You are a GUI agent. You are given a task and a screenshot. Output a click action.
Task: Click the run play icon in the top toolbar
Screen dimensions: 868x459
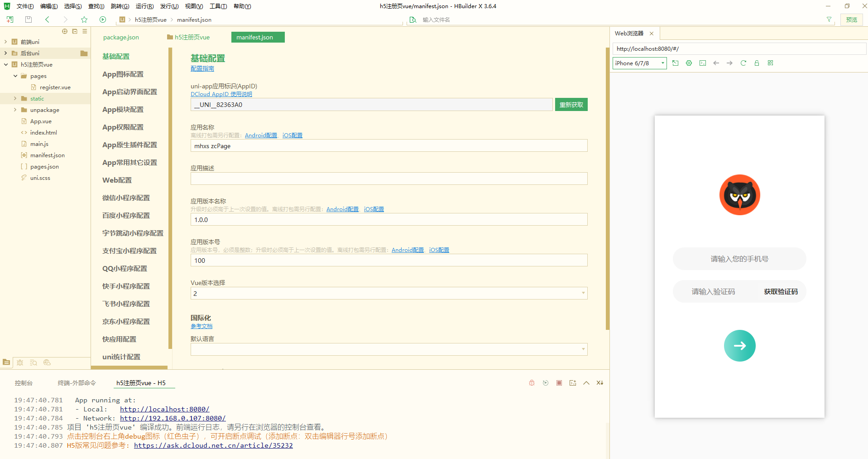click(103, 19)
